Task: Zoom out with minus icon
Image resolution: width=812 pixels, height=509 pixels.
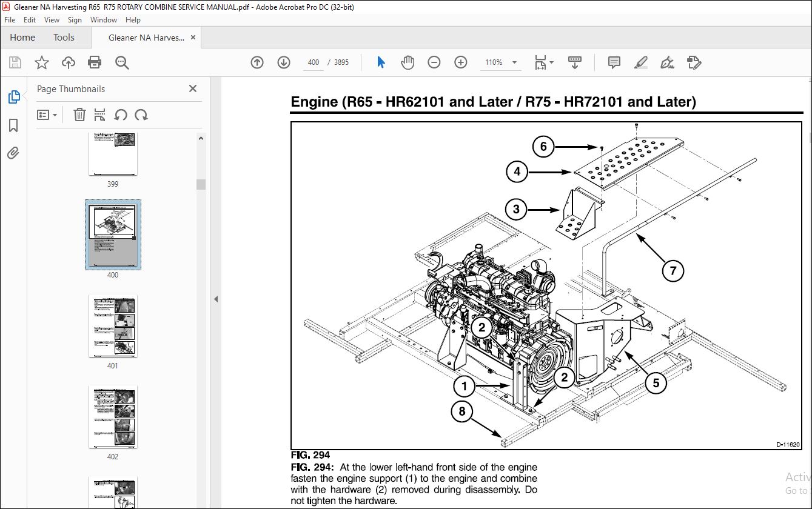Action: (x=434, y=62)
